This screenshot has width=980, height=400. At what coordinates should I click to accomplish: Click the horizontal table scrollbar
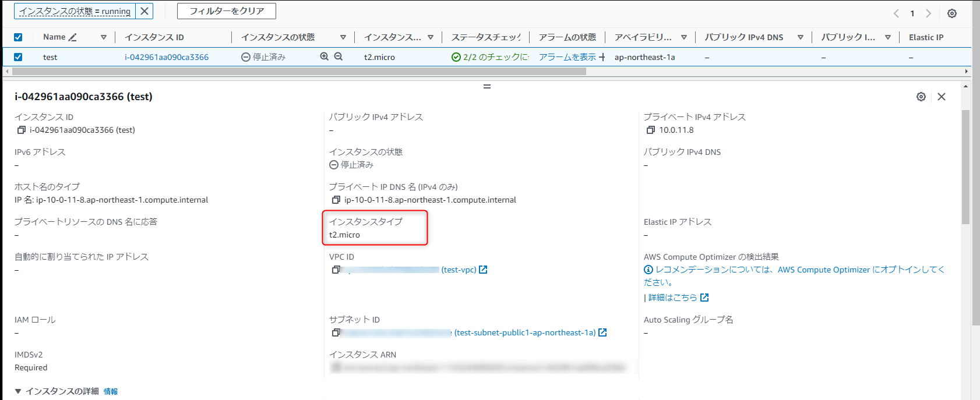(x=299, y=71)
